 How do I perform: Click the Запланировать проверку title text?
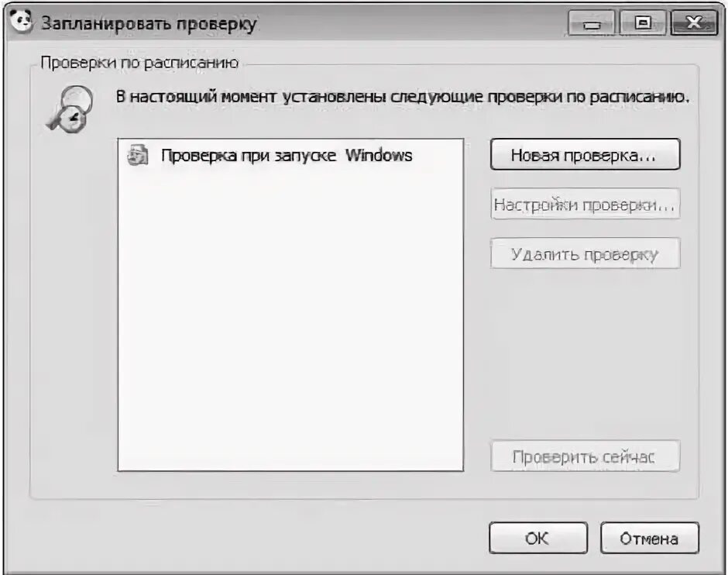point(149,24)
